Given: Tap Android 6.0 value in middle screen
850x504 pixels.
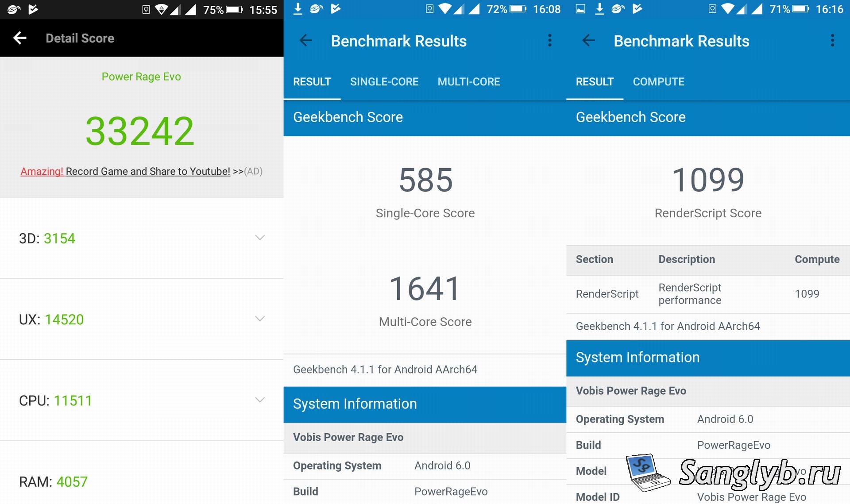Looking at the screenshot, I should 442,466.
